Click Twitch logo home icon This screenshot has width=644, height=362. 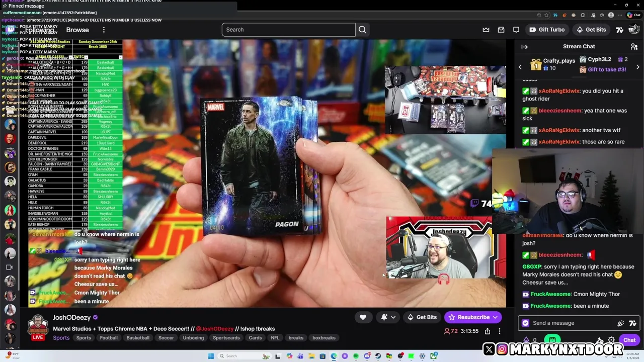11,30
